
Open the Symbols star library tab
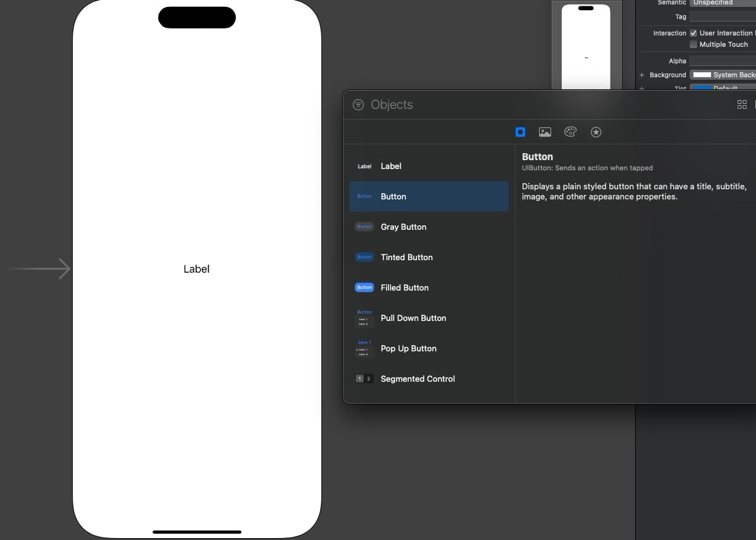(x=596, y=132)
